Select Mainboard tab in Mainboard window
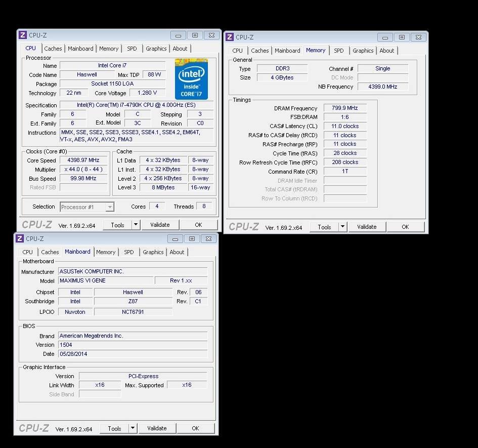Screen dimensions: 478x448 (x=77, y=252)
